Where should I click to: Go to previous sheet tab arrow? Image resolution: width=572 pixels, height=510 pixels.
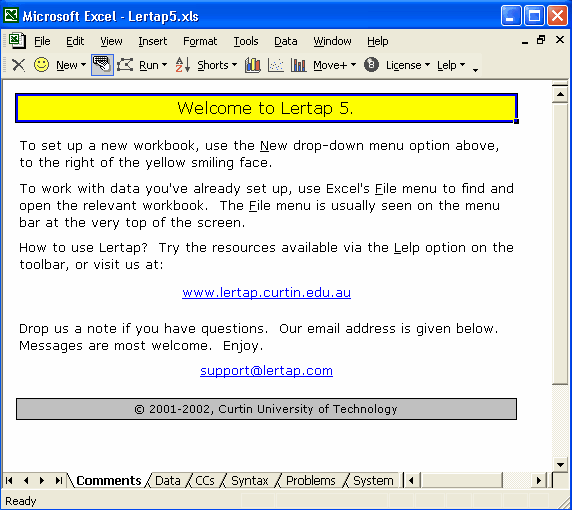(26, 480)
